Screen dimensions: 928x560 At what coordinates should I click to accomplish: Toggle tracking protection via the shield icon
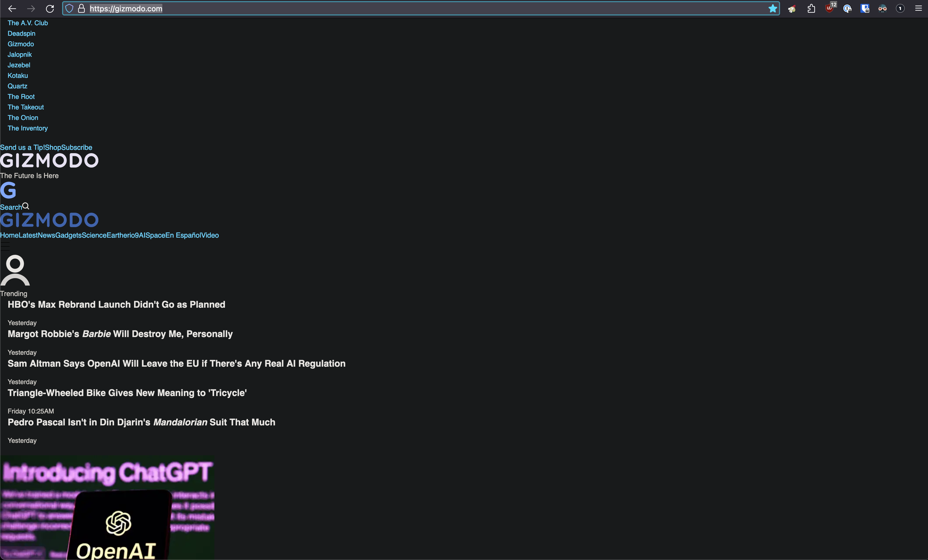coord(68,9)
